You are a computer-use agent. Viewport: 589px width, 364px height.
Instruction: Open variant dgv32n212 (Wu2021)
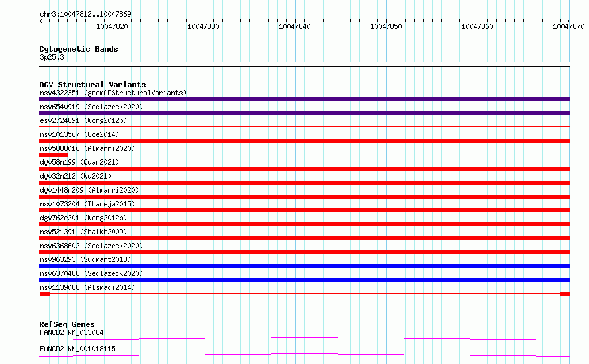(75, 176)
